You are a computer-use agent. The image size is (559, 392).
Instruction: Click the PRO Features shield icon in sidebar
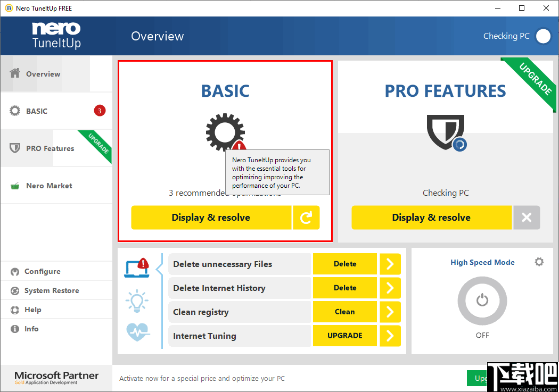tap(14, 148)
